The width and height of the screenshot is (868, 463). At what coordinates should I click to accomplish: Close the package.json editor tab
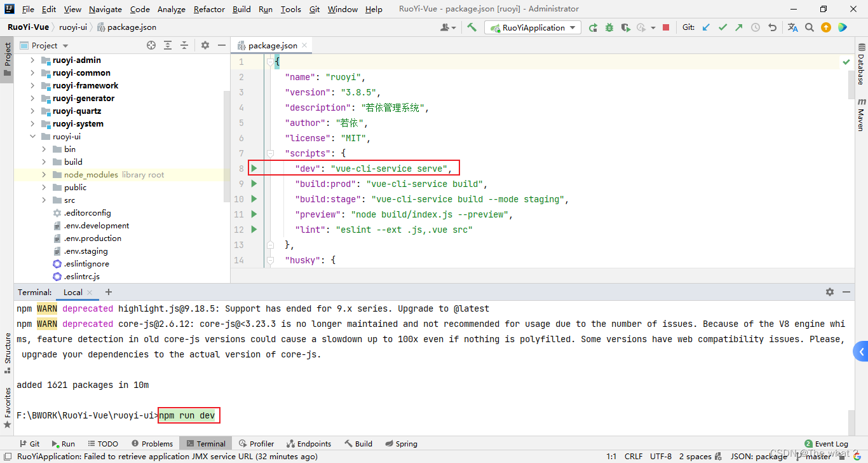pyautogui.click(x=304, y=45)
